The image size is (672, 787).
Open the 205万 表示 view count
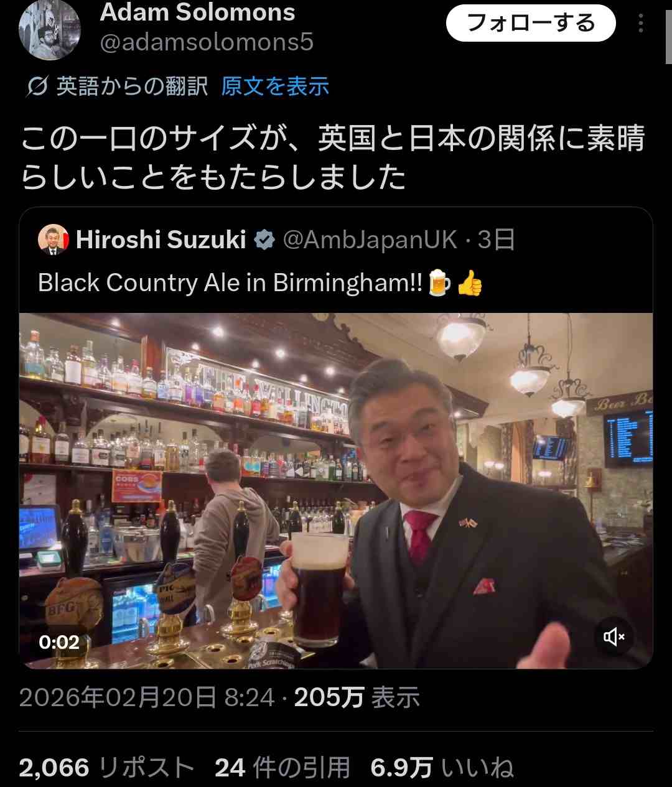(x=357, y=697)
